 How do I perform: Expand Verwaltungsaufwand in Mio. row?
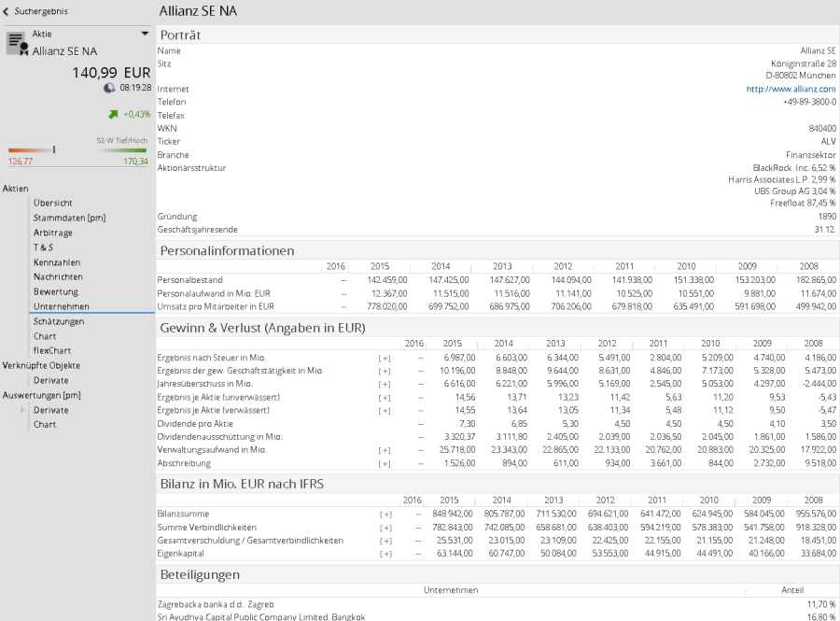(384, 450)
